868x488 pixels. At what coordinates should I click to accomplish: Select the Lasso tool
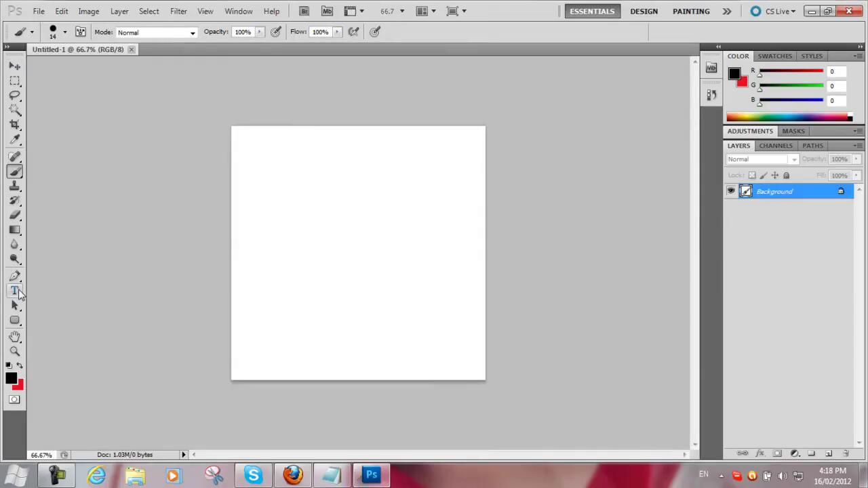[x=14, y=96]
